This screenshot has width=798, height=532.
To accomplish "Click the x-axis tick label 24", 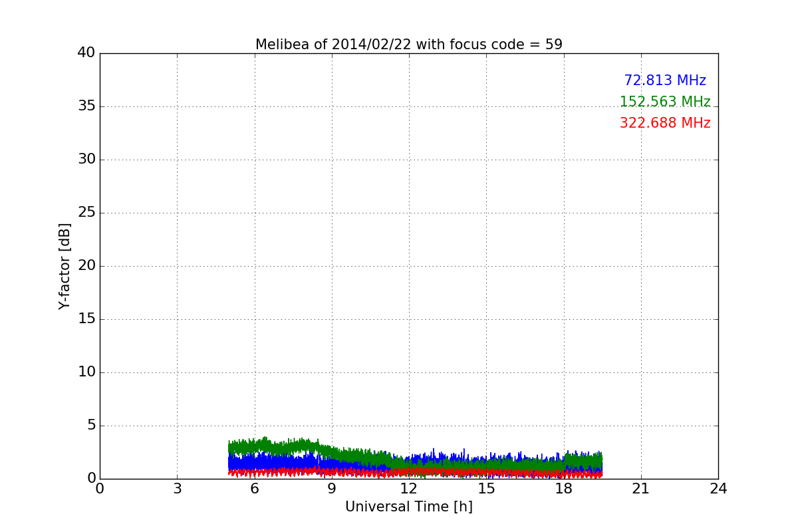I will 718,489.
